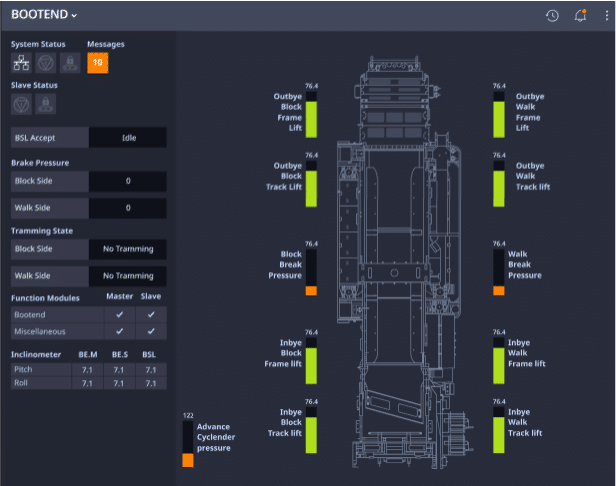This screenshot has height=486, width=616.
Task: Open the orange Messages count badge
Action: [x=97, y=63]
